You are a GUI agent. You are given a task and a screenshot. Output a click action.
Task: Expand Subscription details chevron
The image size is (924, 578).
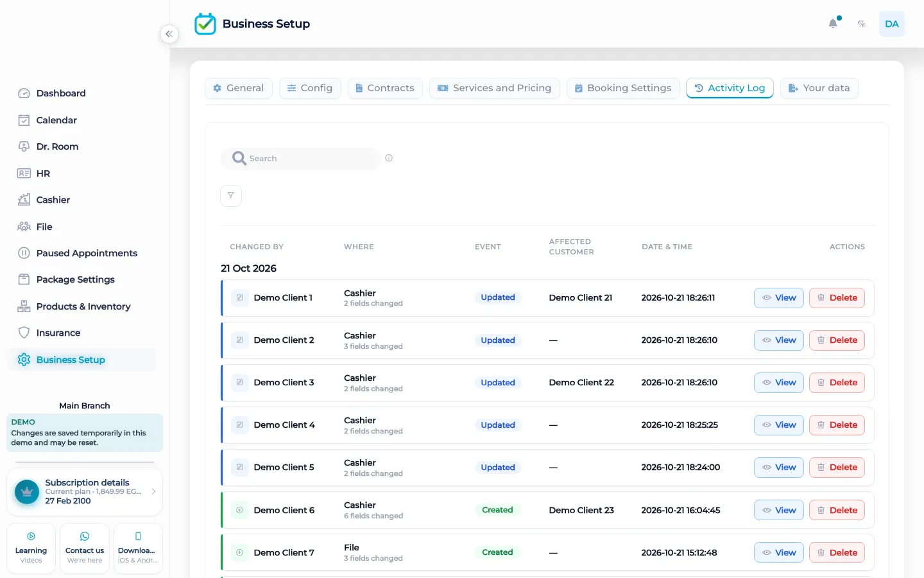(x=153, y=492)
